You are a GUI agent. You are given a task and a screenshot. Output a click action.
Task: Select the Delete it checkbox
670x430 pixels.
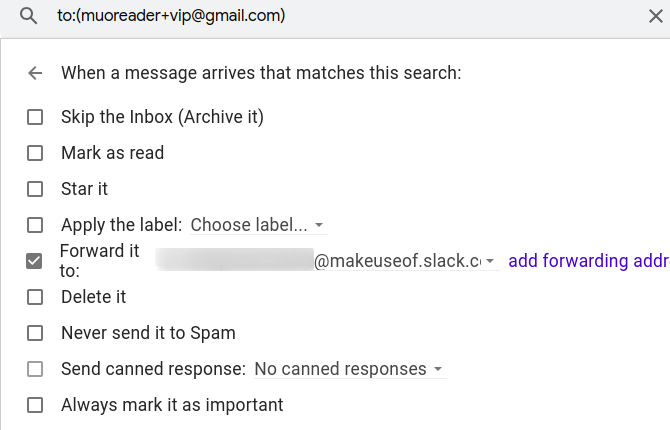click(x=35, y=297)
